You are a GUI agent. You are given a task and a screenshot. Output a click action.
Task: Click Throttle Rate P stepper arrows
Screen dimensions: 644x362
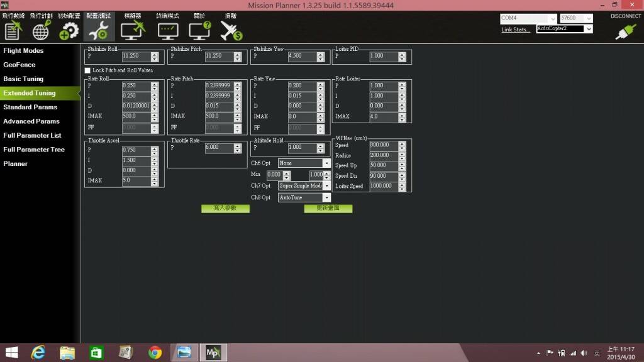click(x=237, y=148)
